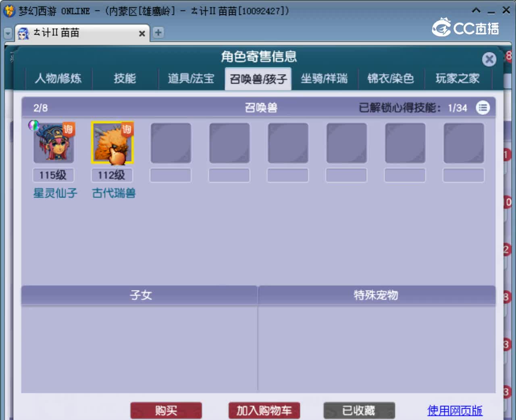
Task: Click the 角色寄售信息 dialog title
Action: click(259, 56)
